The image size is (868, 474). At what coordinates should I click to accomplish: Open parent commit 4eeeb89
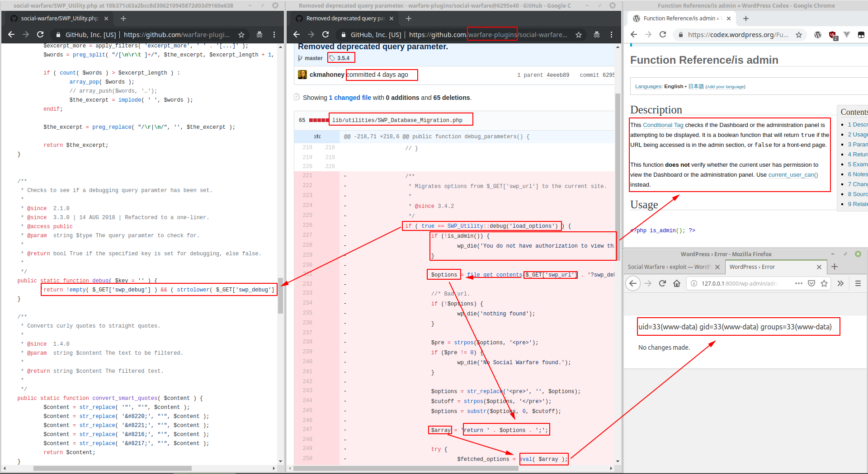pos(558,75)
